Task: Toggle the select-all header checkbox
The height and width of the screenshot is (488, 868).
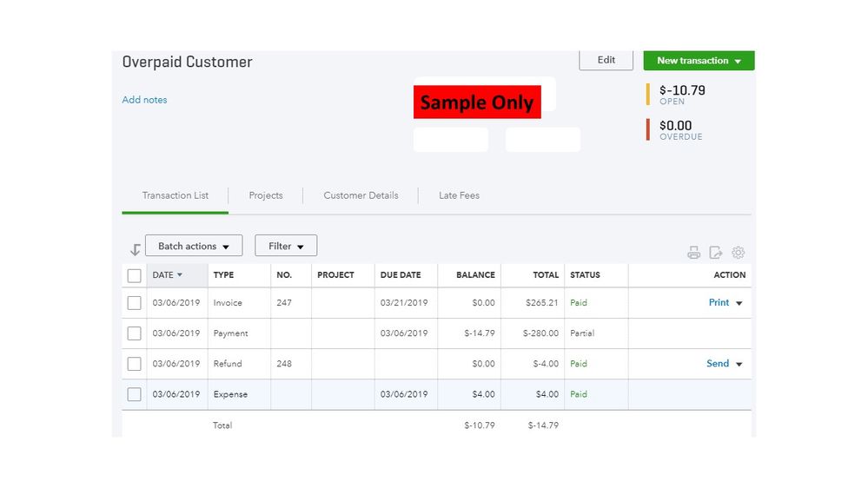Action: [x=134, y=275]
